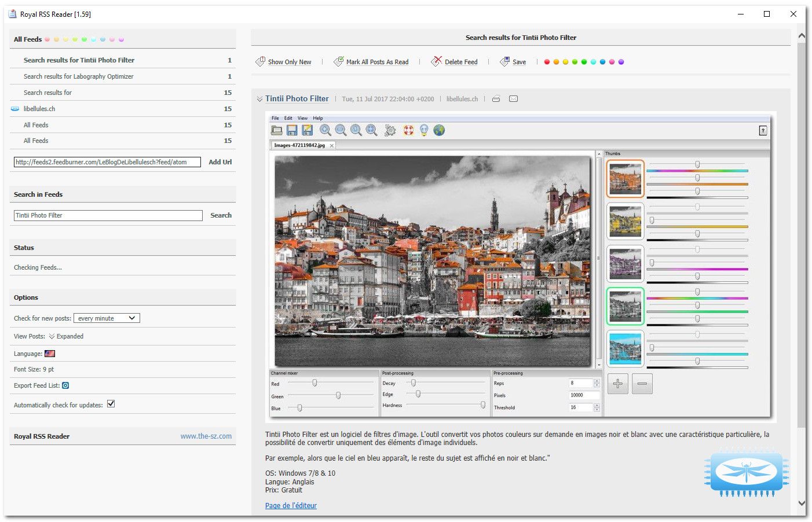Open the Page de l'éditeur link
The width and height of the screenshot is (812, 522).
pyautogui.click(x=291, y=506)
